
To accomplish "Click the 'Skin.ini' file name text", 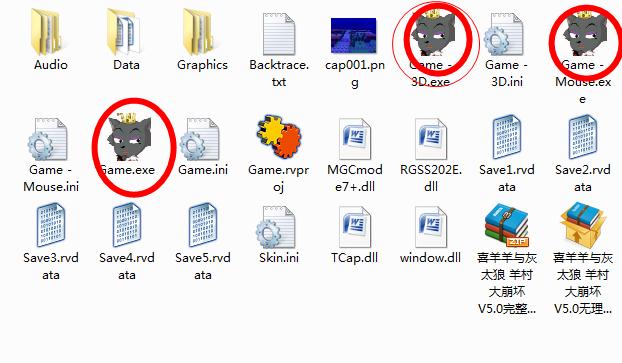I will click(279, 257).
